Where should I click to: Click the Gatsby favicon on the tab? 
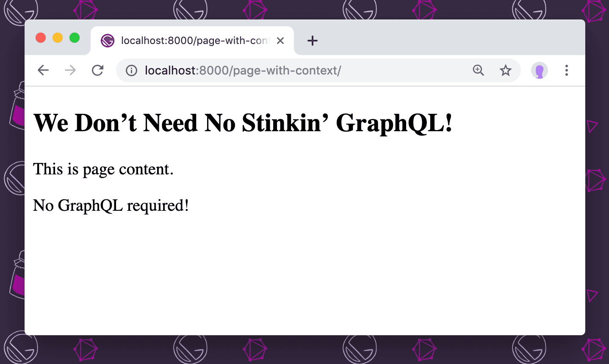(x=108, y=41)
